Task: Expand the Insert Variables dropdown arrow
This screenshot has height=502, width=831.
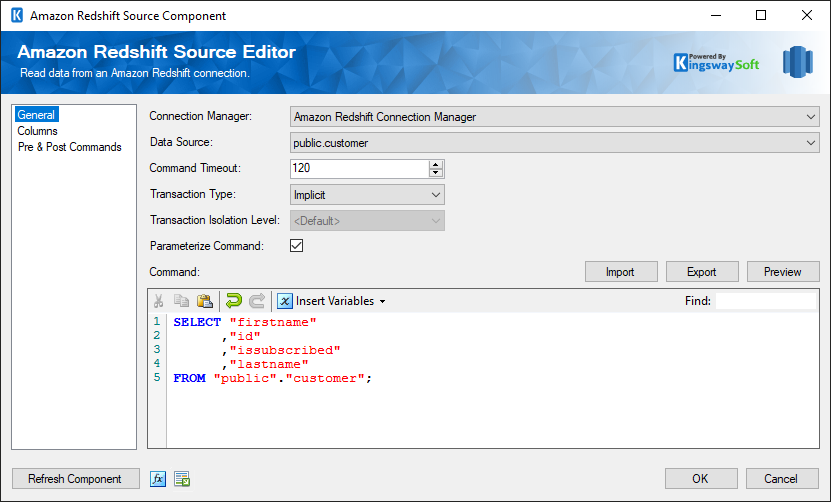Action: (383, 302)
